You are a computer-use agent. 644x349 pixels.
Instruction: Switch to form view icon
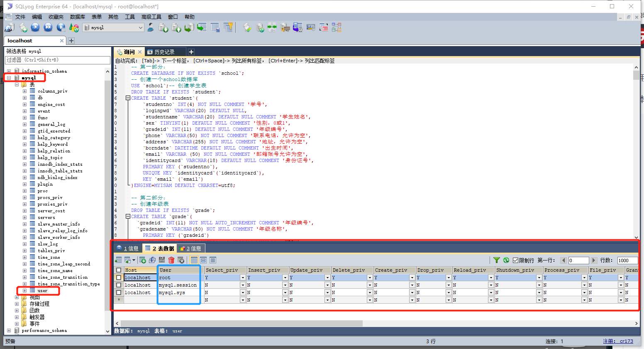tap(203, 260)
